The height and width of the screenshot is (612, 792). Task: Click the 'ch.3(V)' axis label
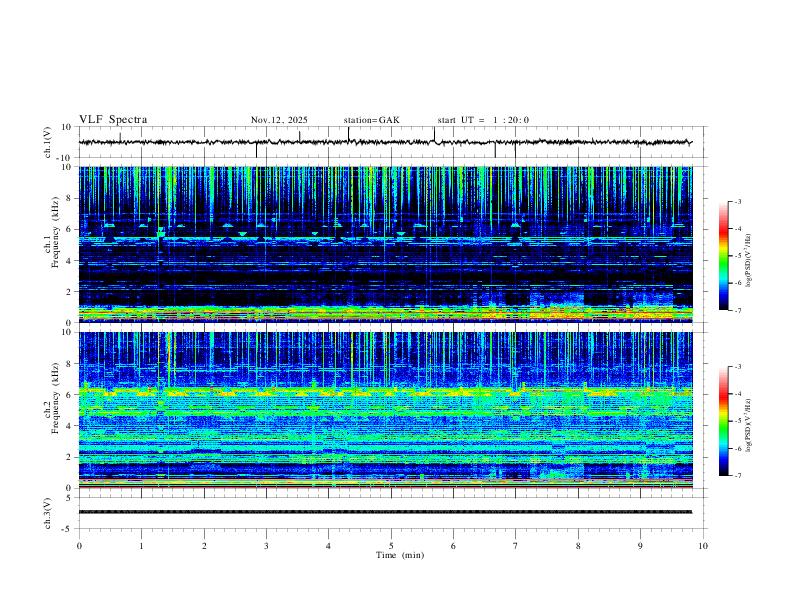(x=48, y=514)
